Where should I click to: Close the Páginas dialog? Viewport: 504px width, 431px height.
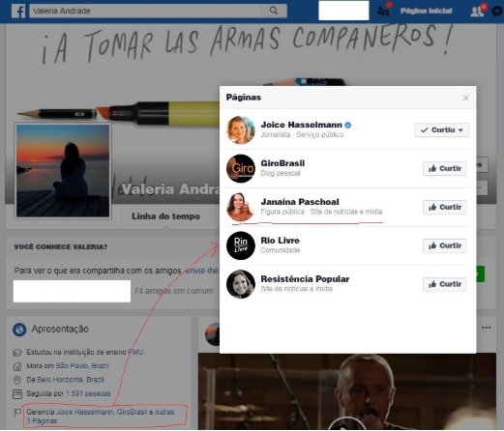[465, 98]
